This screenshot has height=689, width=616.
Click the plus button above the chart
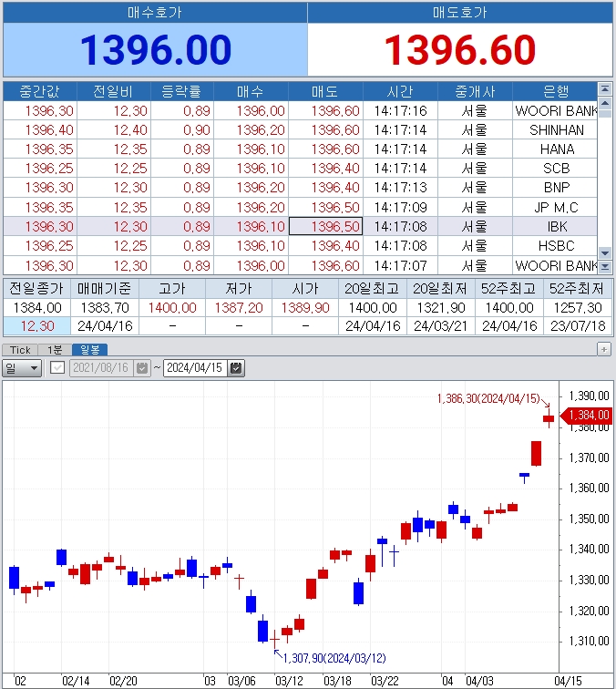pos(603,349)
